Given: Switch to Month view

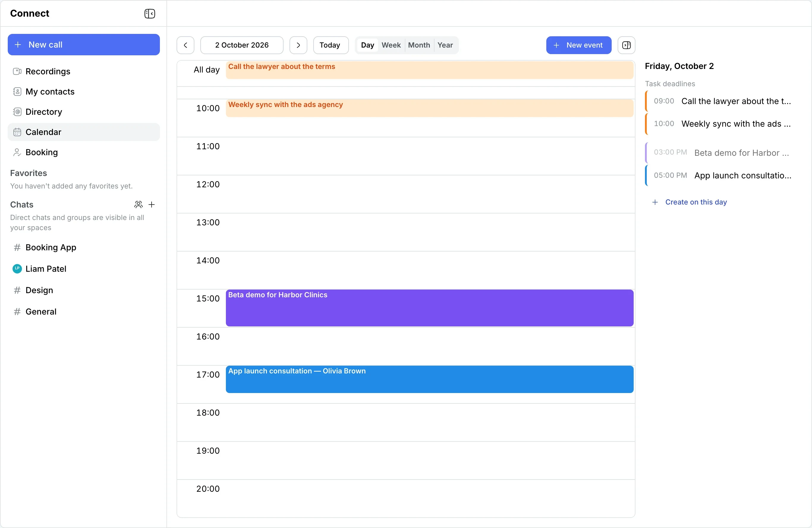Looking at the screenshot, I should [x=419, y=45].
